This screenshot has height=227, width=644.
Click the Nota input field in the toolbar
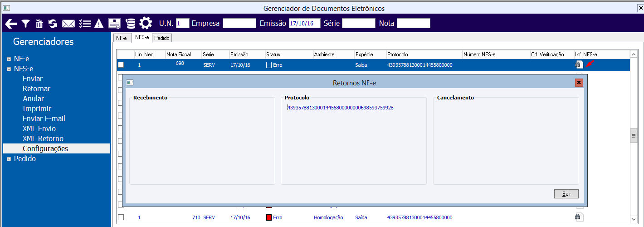click(413, 23)
